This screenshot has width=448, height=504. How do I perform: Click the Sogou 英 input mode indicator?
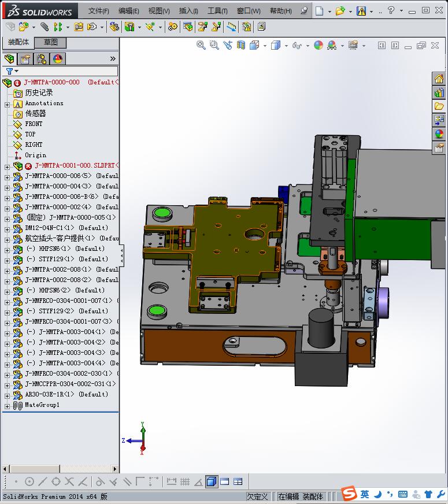[364, 494]
